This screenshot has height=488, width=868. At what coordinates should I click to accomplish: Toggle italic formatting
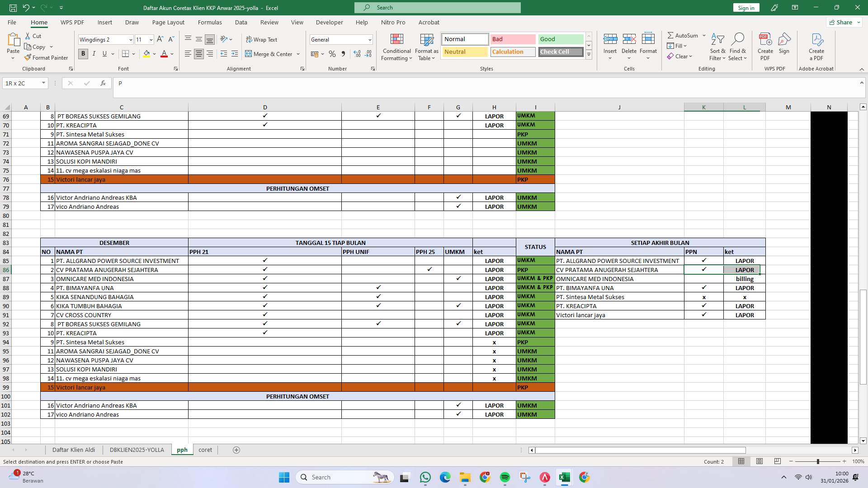(x=94, y=54)
